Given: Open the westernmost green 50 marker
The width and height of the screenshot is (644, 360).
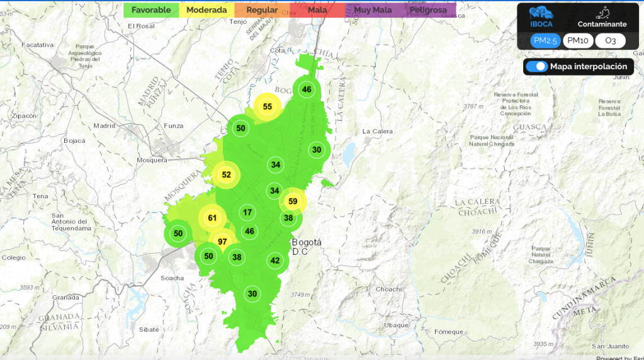Looking at the screenshot, I should point(178,233).
